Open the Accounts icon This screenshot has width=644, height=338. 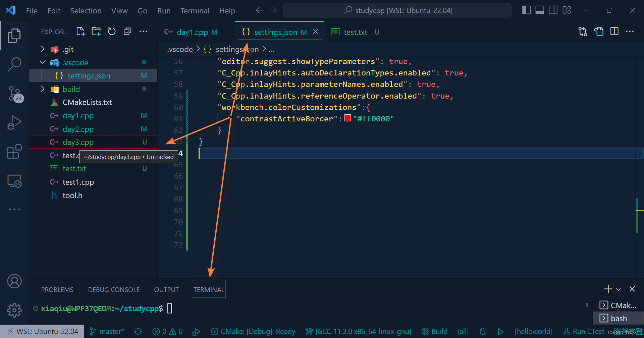coord(14,281)
